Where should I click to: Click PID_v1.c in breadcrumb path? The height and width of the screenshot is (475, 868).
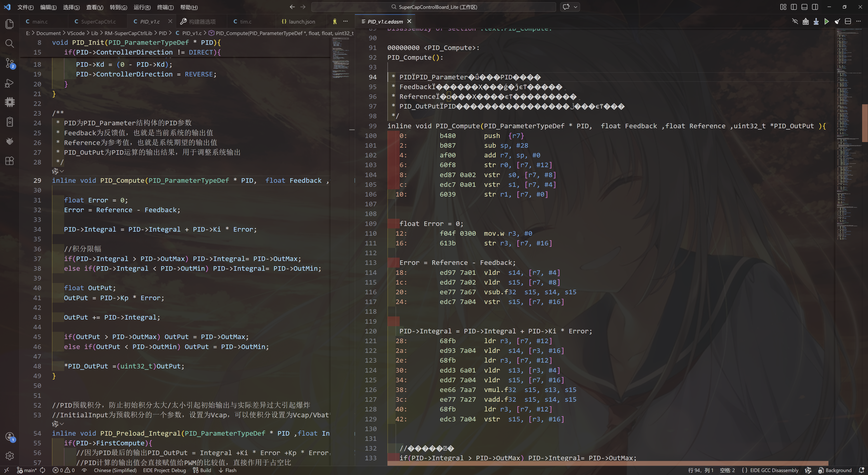pos(192,33)
